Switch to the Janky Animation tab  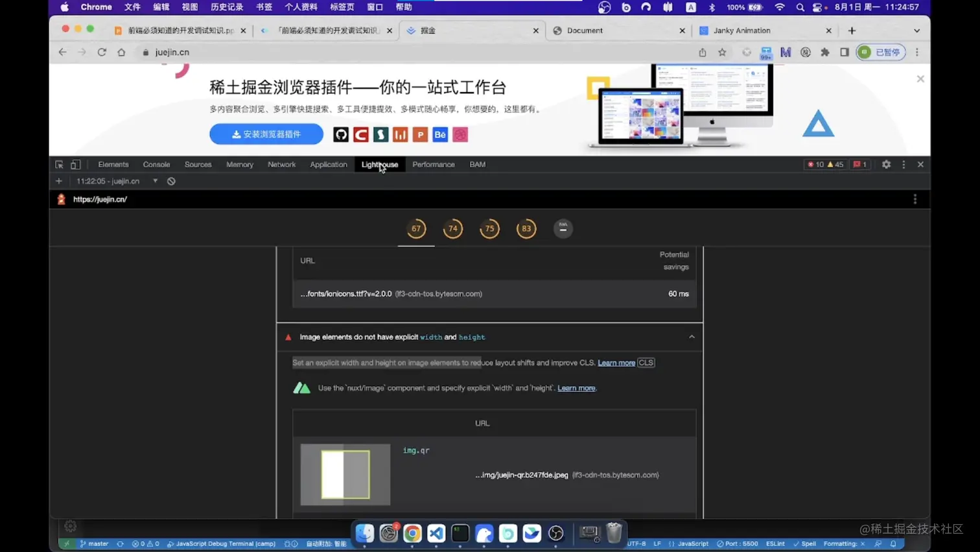point(765,30)
